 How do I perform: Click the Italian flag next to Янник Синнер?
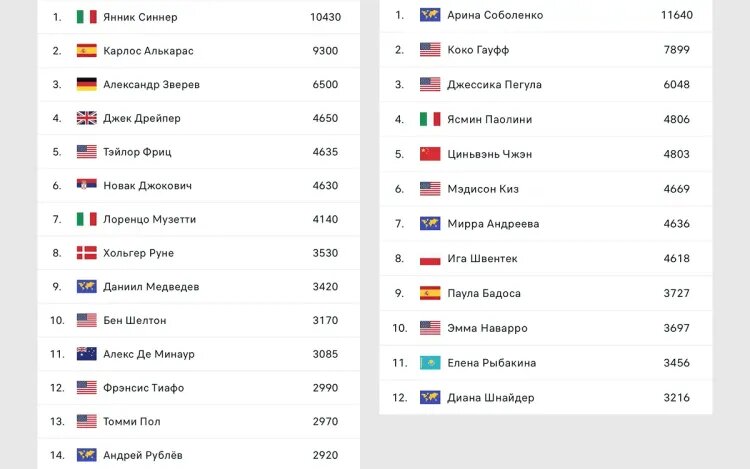pyautogui.click(x=87, y=17)
